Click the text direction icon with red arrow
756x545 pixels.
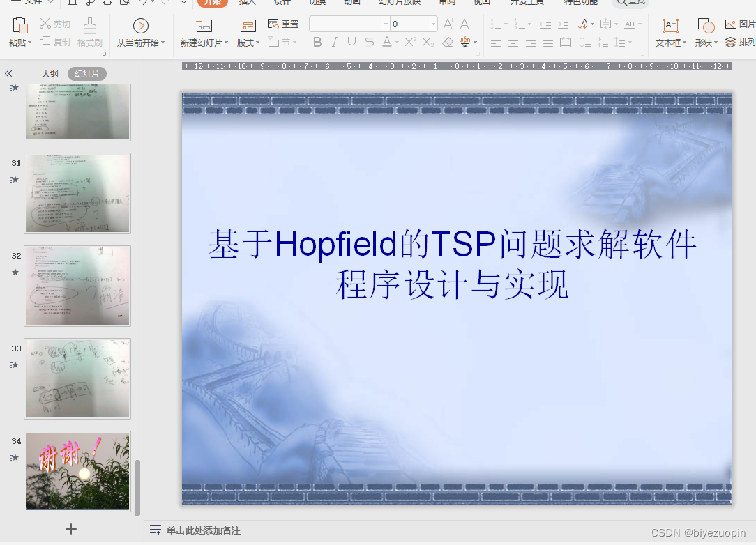[x=582, y=24]
